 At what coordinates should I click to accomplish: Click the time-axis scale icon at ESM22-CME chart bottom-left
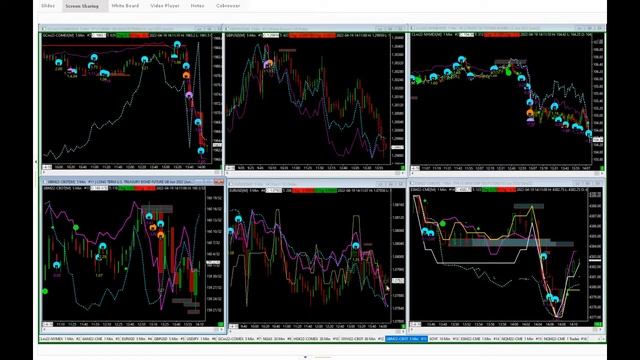(x=416, y=324)
